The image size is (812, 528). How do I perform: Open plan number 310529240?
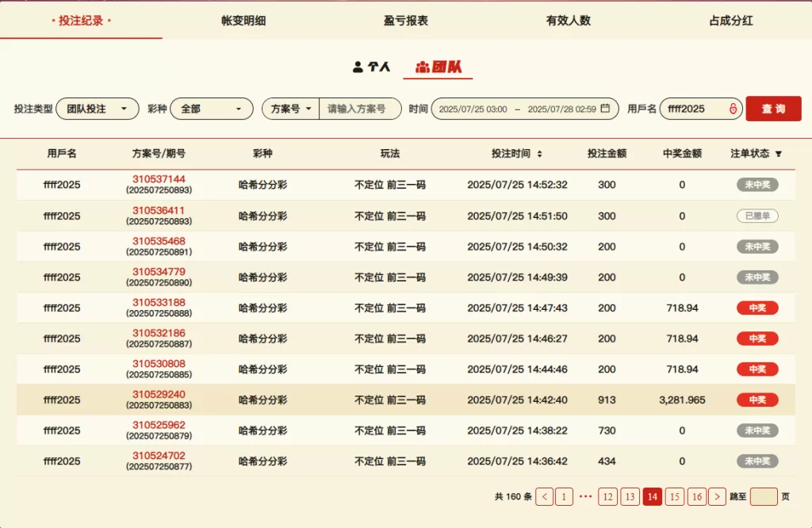coord(159,394)
